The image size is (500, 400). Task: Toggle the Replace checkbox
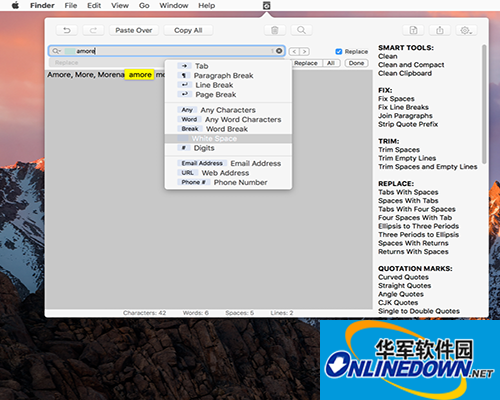(339, 52)
